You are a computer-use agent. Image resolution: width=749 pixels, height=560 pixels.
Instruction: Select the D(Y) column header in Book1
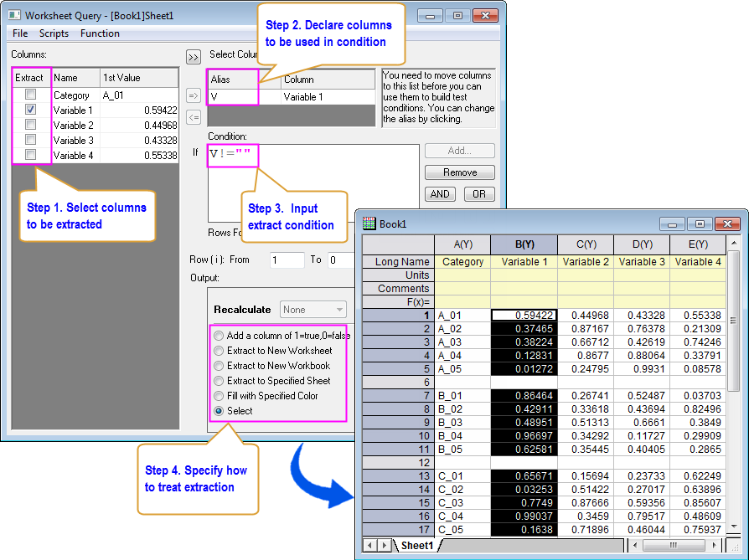tap(642, 244)
